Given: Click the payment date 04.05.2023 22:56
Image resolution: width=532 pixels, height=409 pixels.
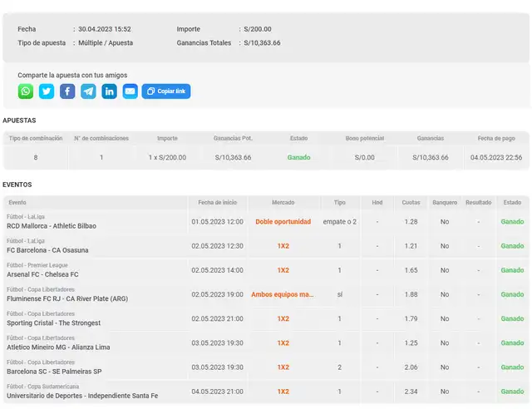Looking at the screenshot, I should (496, 157).
